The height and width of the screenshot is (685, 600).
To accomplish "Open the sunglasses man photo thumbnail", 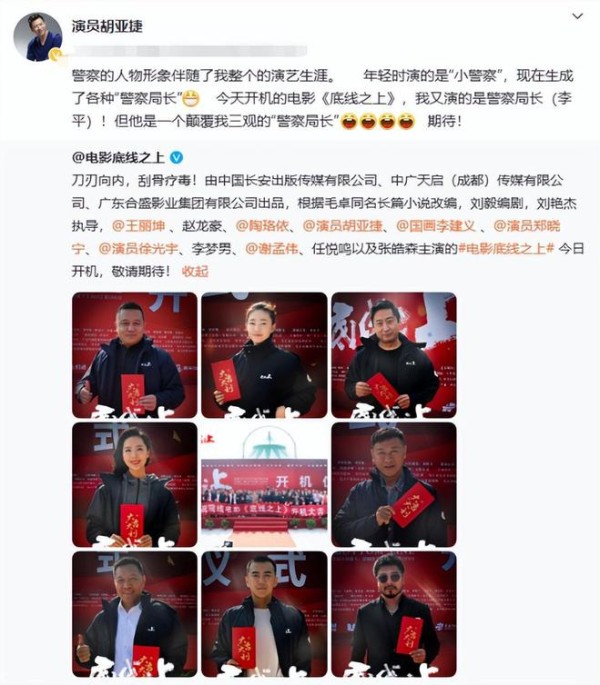I will coord(394,614).
